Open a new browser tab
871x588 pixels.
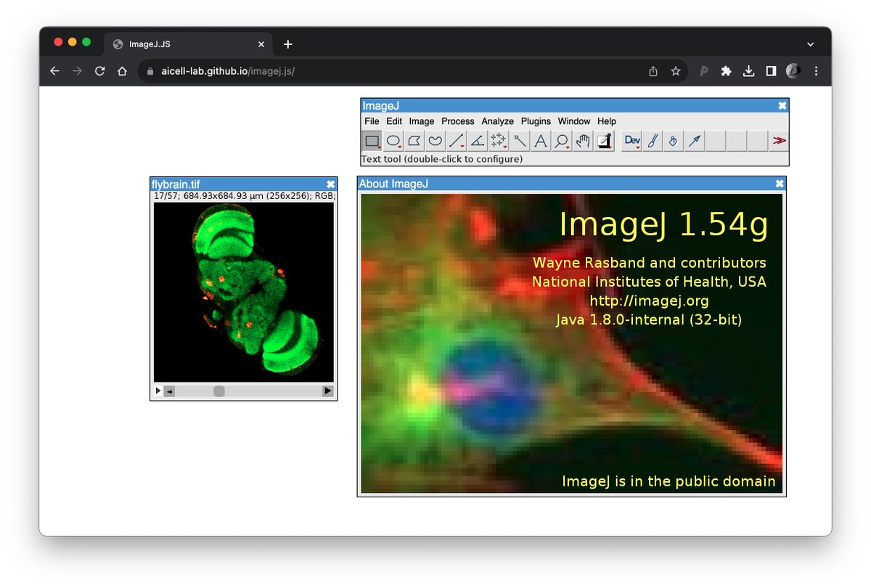point(288,44)
